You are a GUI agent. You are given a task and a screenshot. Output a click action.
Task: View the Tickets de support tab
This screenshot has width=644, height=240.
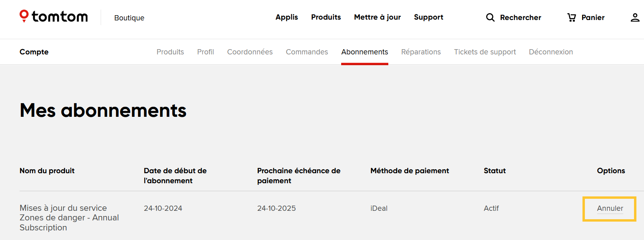click(x=485, y=52)
